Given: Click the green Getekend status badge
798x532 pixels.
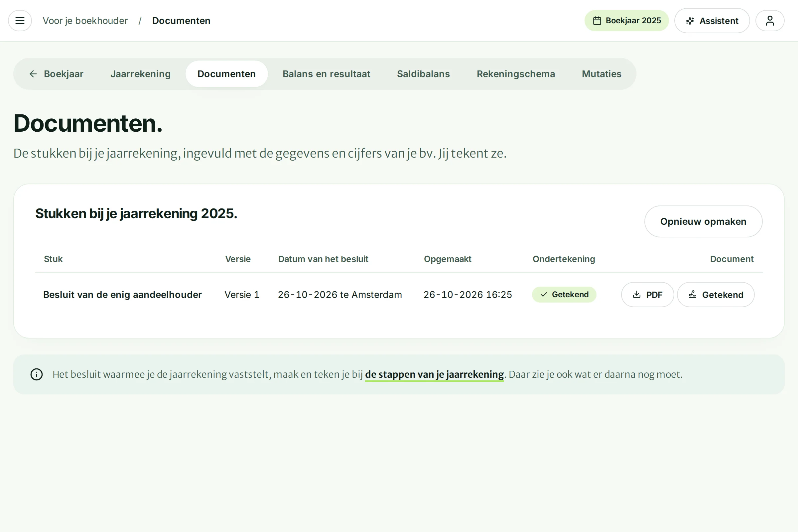Looking at the screenshot, I should pyautogui.click(x=564, y=295).
